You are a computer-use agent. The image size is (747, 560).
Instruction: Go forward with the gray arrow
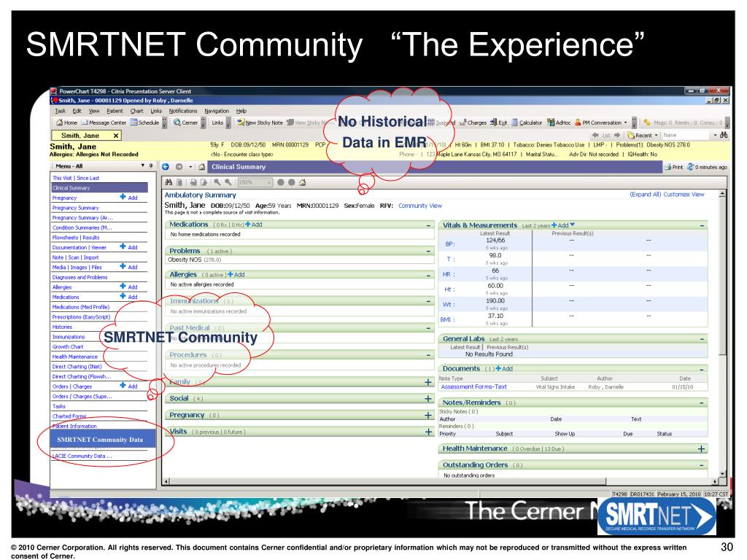pos(179,167)
